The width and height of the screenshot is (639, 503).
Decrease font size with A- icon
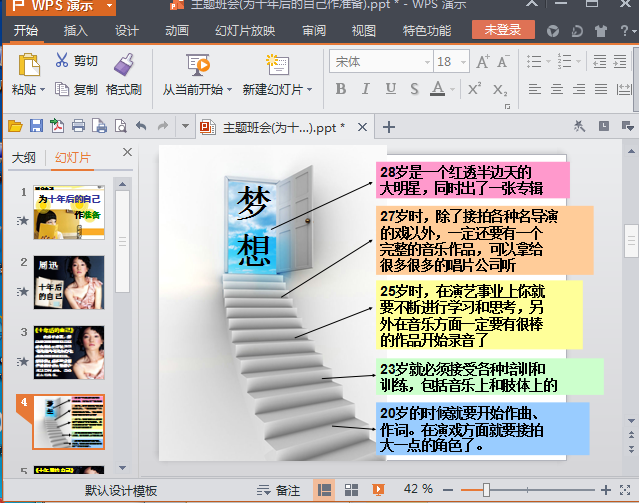[503, 62]
